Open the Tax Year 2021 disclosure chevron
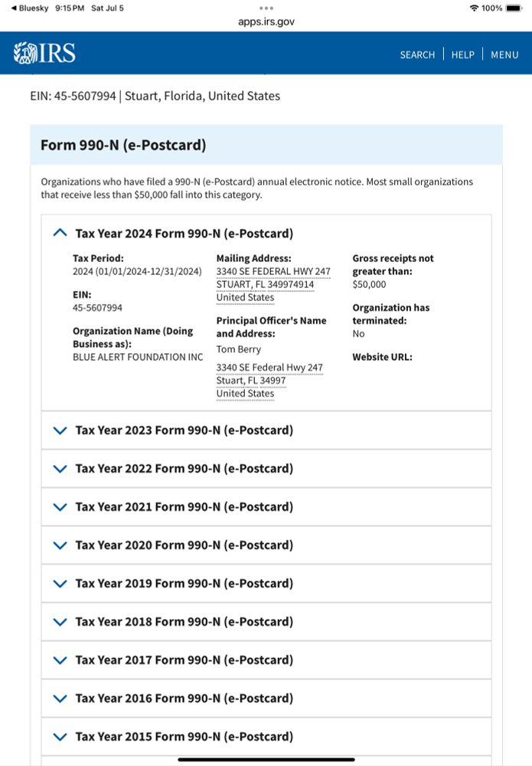The image size is (532, 766). click(x=60, y=507)
